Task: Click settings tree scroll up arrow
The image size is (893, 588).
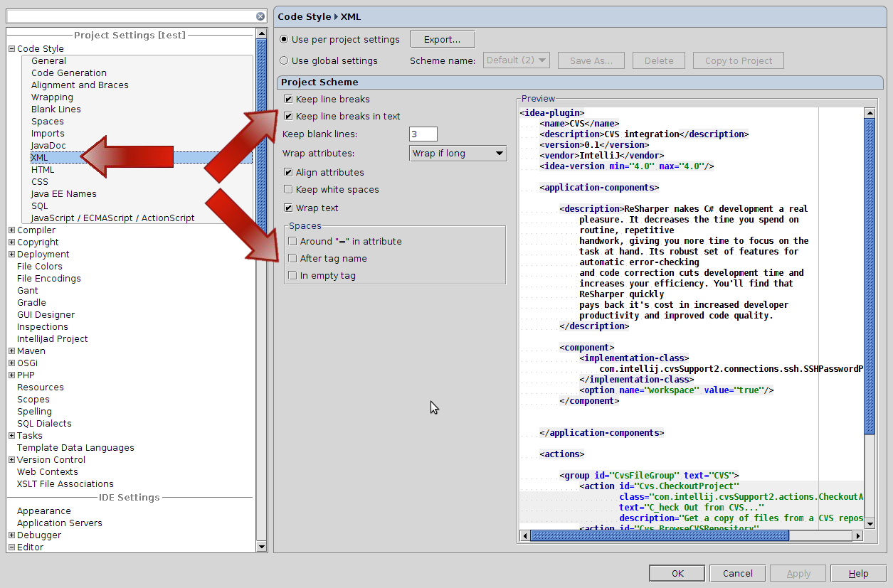Action: 261,33
